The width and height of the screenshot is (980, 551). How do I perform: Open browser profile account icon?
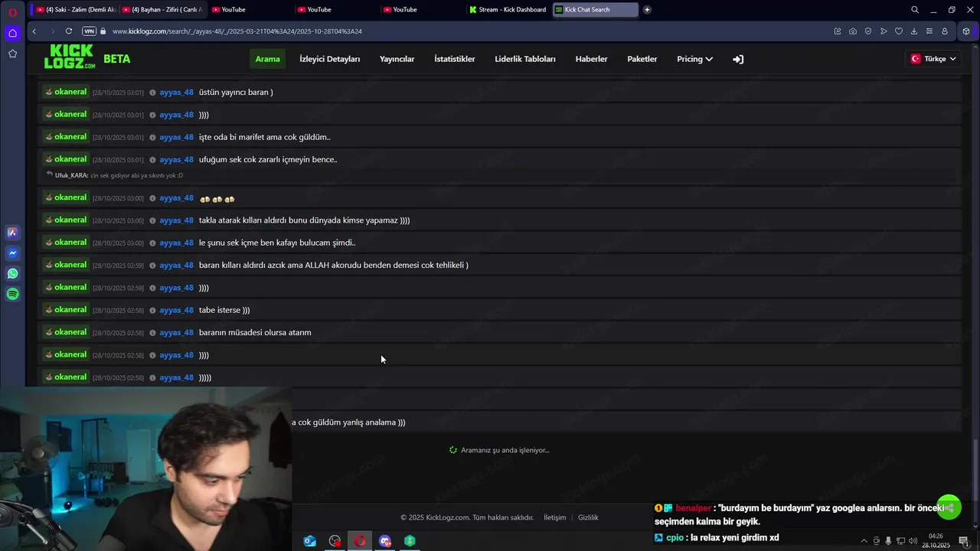coord(945,31)
